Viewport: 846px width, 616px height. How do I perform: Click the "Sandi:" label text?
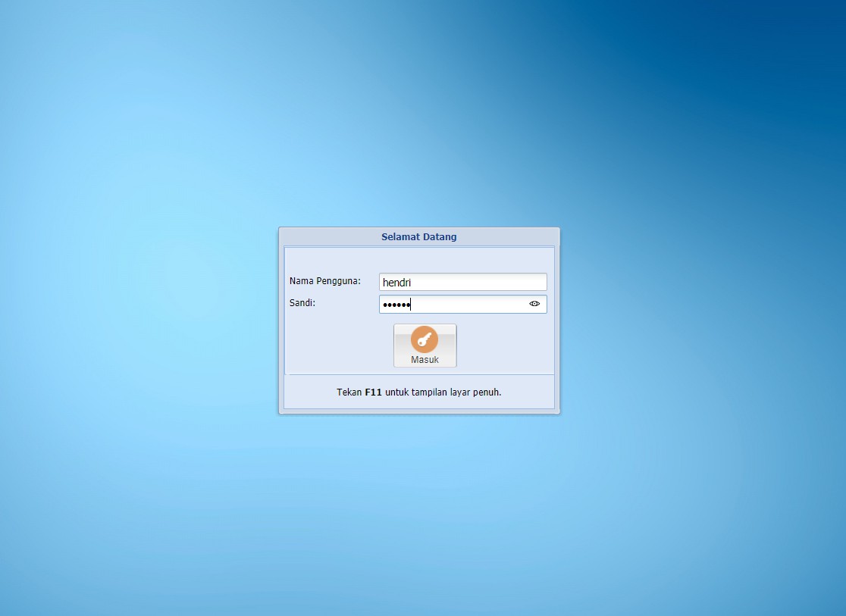point(302,303)
